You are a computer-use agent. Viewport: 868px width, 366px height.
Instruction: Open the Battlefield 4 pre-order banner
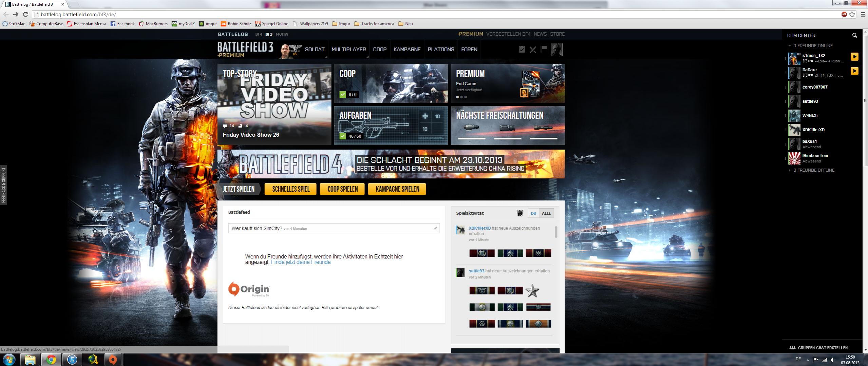[x=391, y=164]
